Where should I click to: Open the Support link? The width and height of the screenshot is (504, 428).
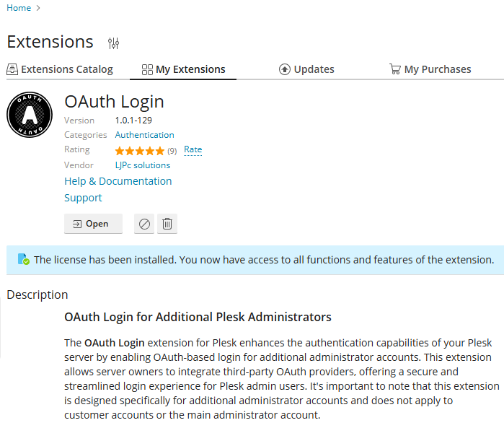tap(83, 198)
